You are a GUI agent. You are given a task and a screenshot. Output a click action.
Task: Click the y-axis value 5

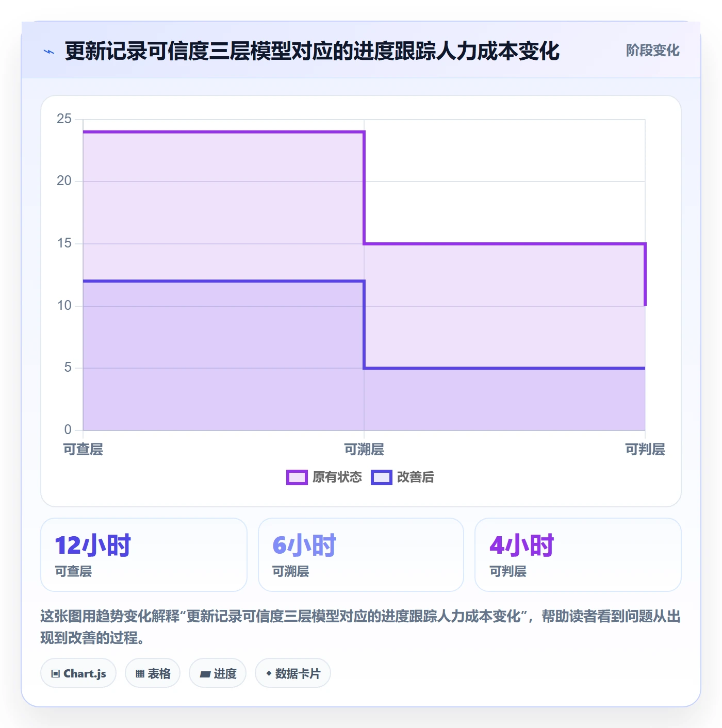[x=68, y=368]
